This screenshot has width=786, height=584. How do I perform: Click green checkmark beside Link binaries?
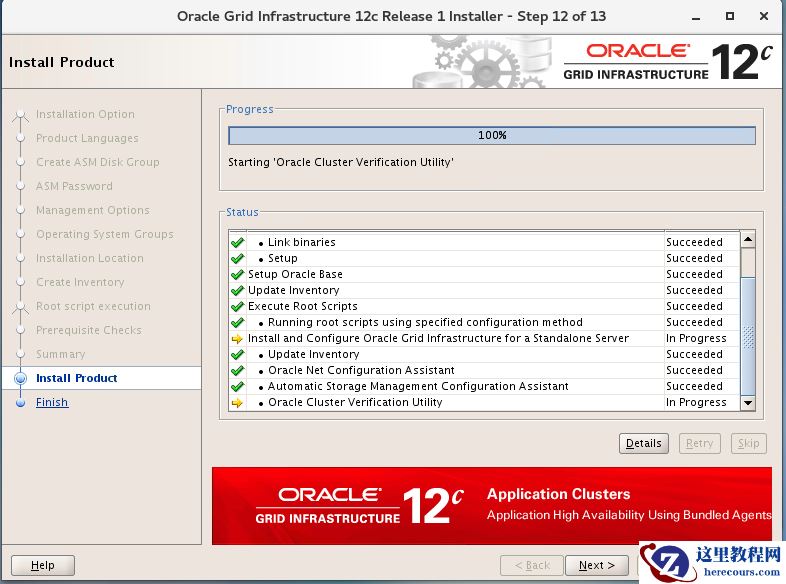tap(238, 243)
